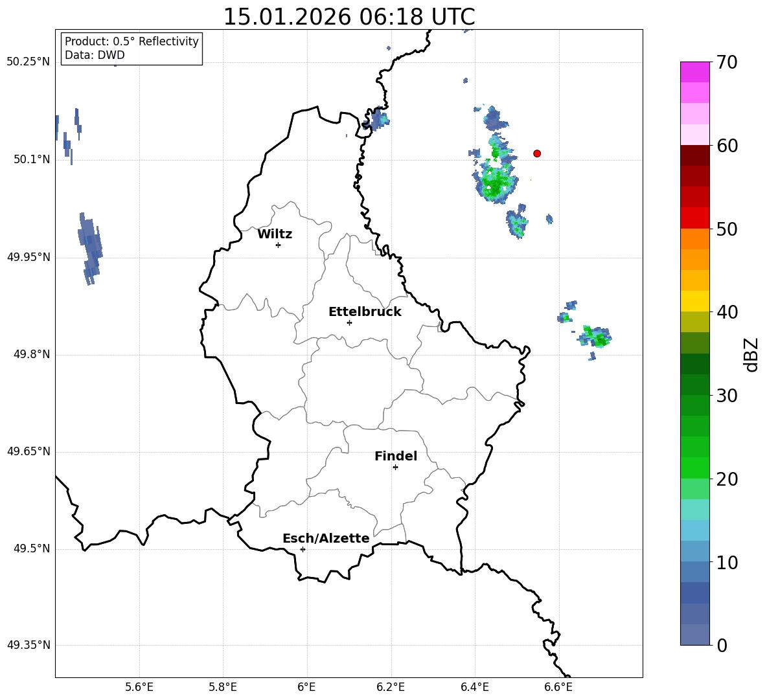The height and width of the screenshot is (700, 767).
Task: Click the 5.6°E longitude label
Action: (x=139, y=688)
